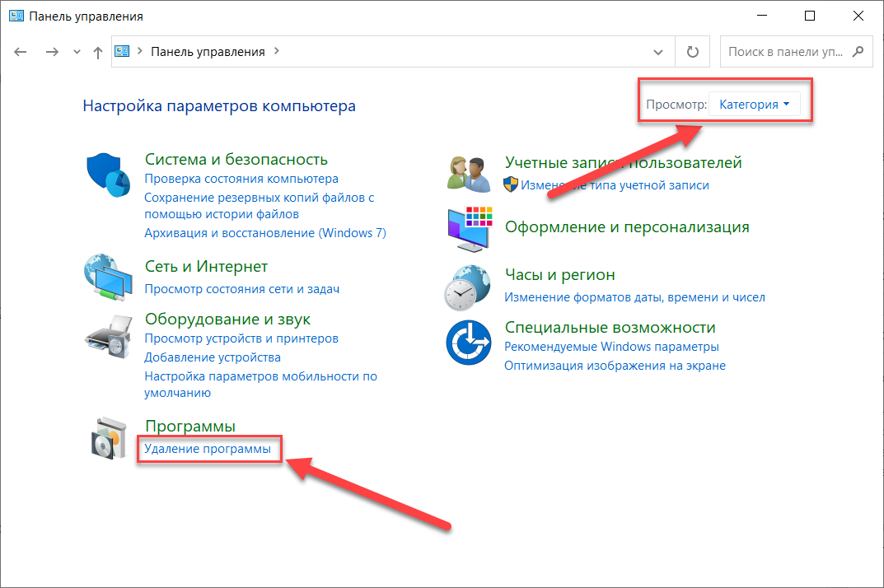Click the chevron after Панель управления breadcrumb
The width and height of the screenshot is (884, 588).
[x=276, y=51]
